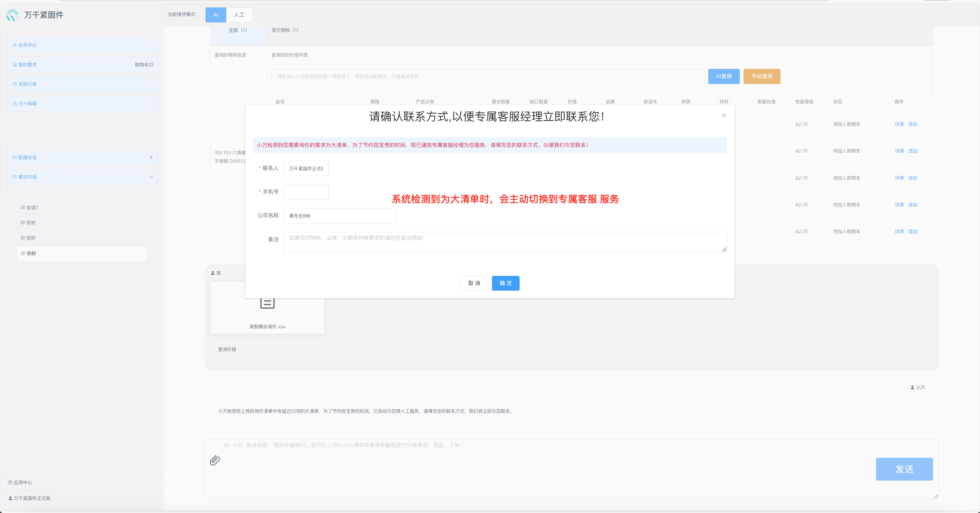Close the contact confirmation dialog

pos(724,116)
